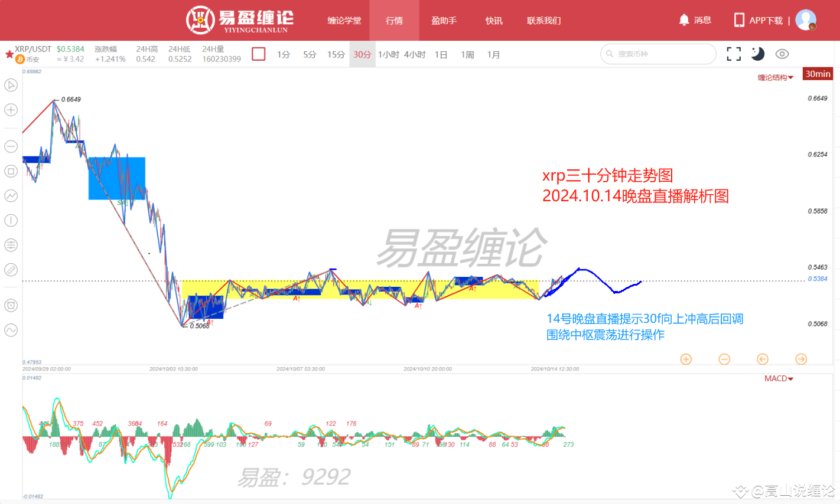840x504 pixels.
Task: Select the vertical line tool
Action: [11, 220]
